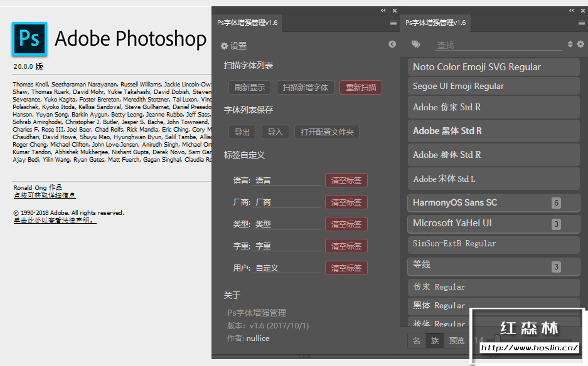The width and height of the screenshot is (588, 366).
Task: Clear tags with 清空标签 in the 语言 row
Action: pyautogui.click(x=346, y=180)
